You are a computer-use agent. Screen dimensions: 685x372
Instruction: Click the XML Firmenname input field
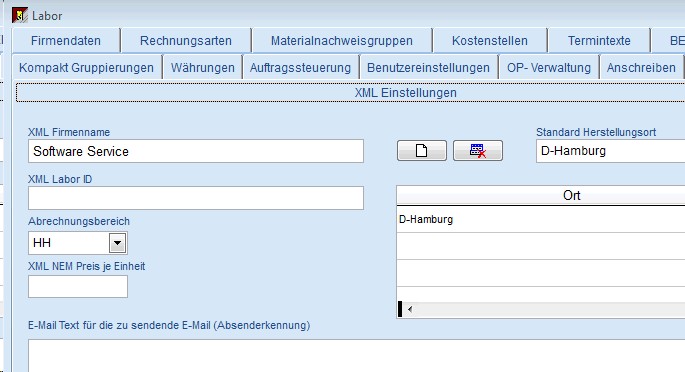196,151
